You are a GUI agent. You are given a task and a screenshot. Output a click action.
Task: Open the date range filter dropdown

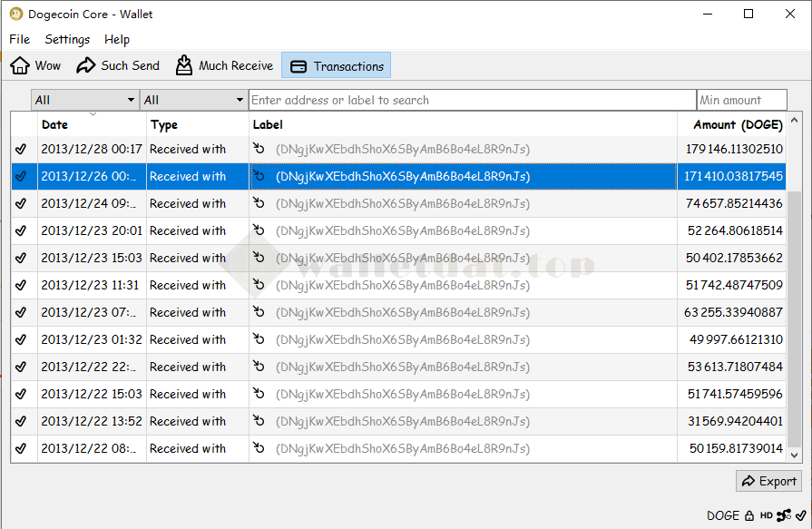coord(85,100)
